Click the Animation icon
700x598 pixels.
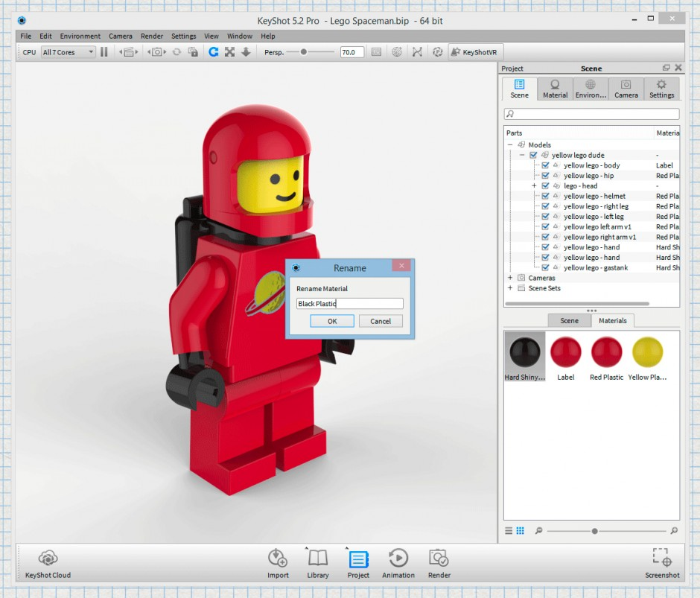[398, 559]
